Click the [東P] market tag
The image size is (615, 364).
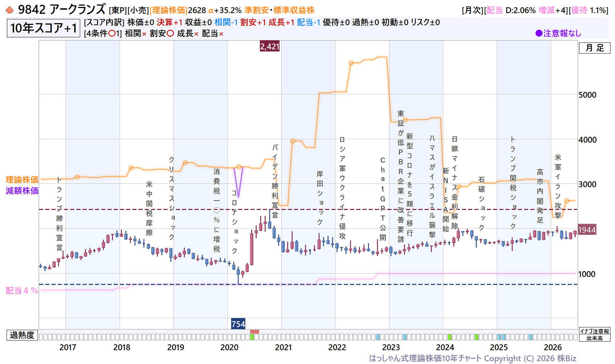pyautogui.click(x=118, y=10)
